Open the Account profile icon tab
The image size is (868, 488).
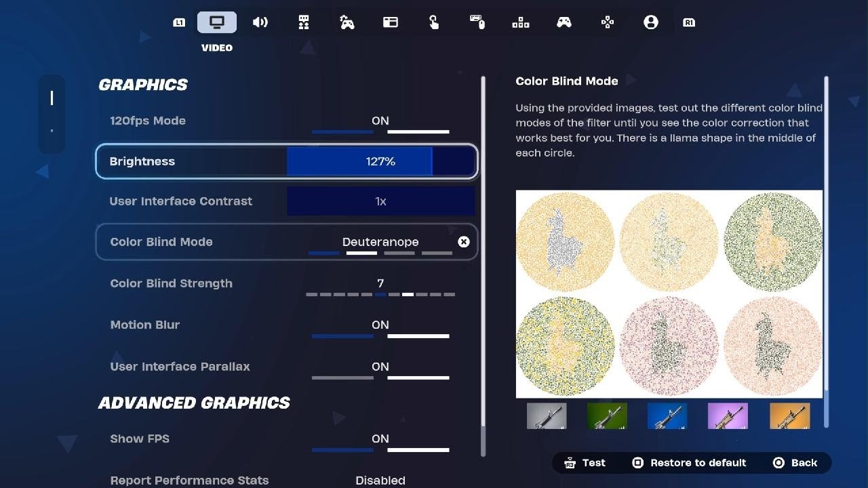pyautogui.click(x=651, y=22)
